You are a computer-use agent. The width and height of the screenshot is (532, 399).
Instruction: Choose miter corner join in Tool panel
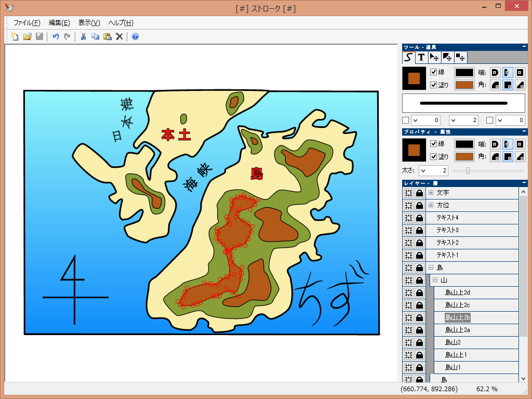(508, 85)
